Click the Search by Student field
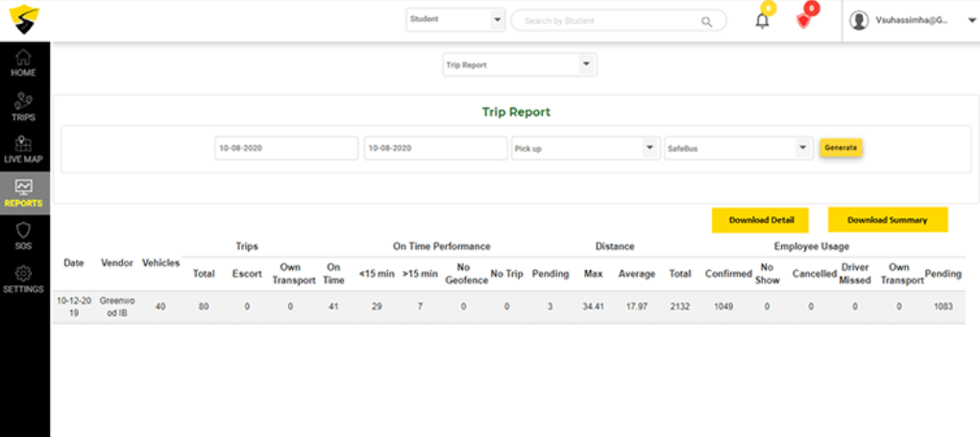This screenshot has height=437, width=980. (x=619, y=20)
